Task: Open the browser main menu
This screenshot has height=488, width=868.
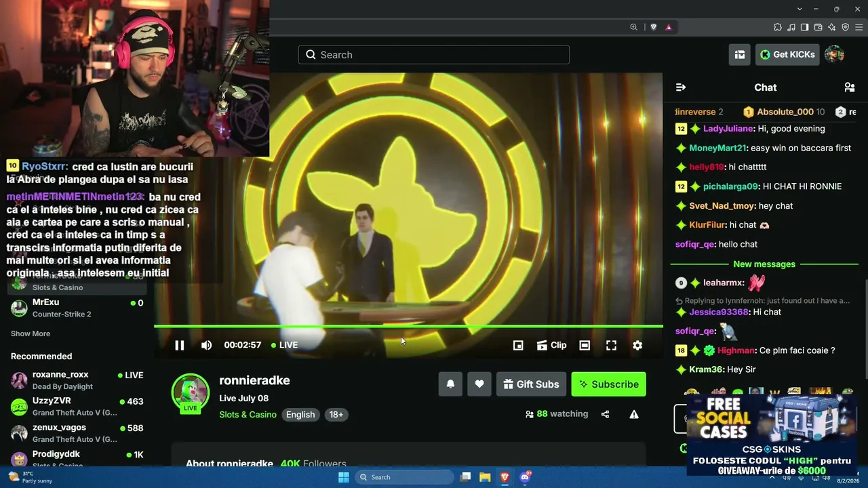Action: click(x=859, y=27)
